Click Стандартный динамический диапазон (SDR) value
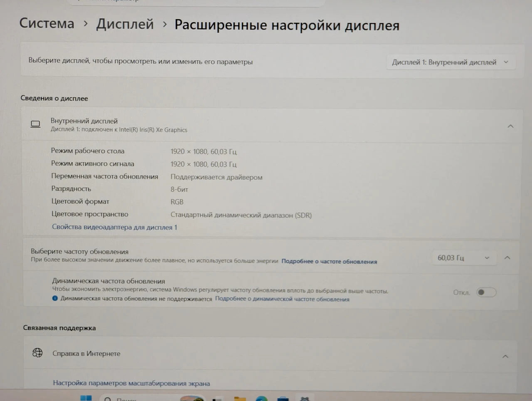This screenshot has height=401, width=532. (241, 215)
